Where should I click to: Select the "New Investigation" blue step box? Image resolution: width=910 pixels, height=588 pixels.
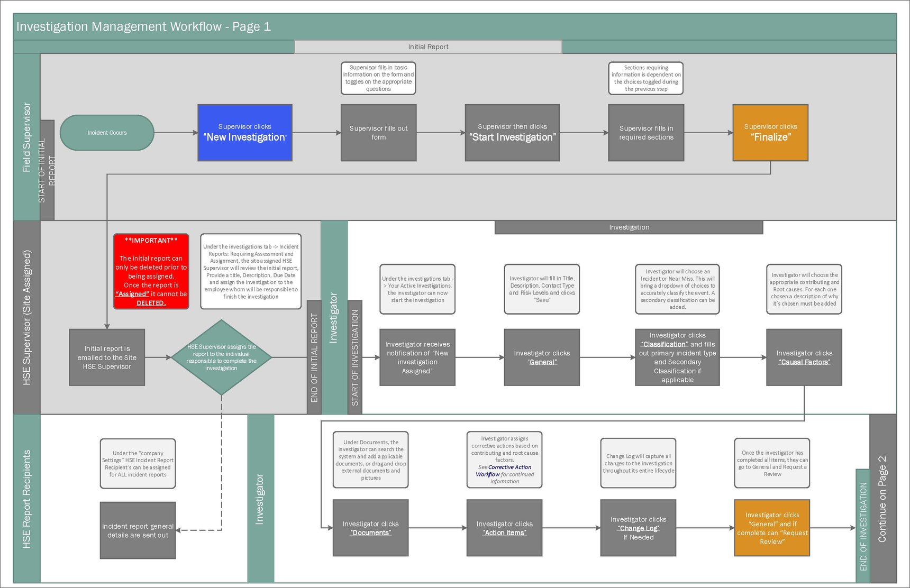(x=244, y=132)
